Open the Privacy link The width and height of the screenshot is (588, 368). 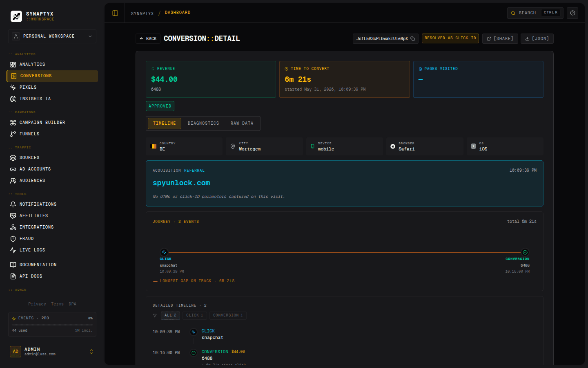coord(37,304)
